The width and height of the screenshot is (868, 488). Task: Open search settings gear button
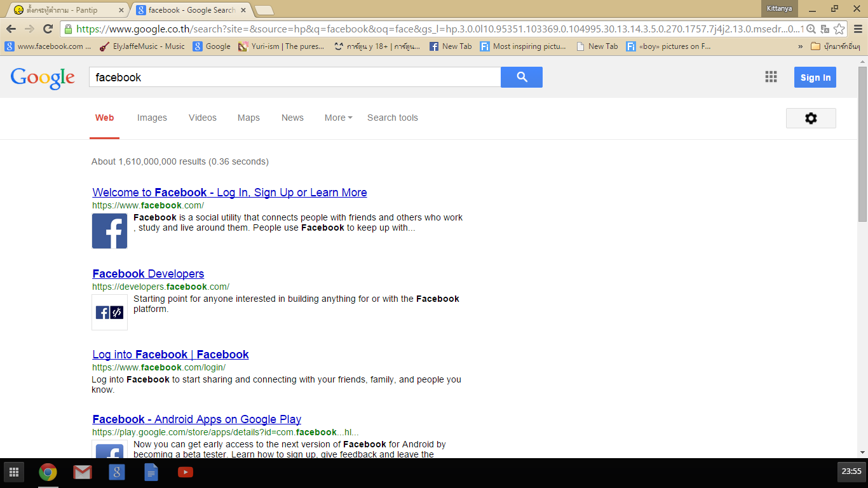811,118
